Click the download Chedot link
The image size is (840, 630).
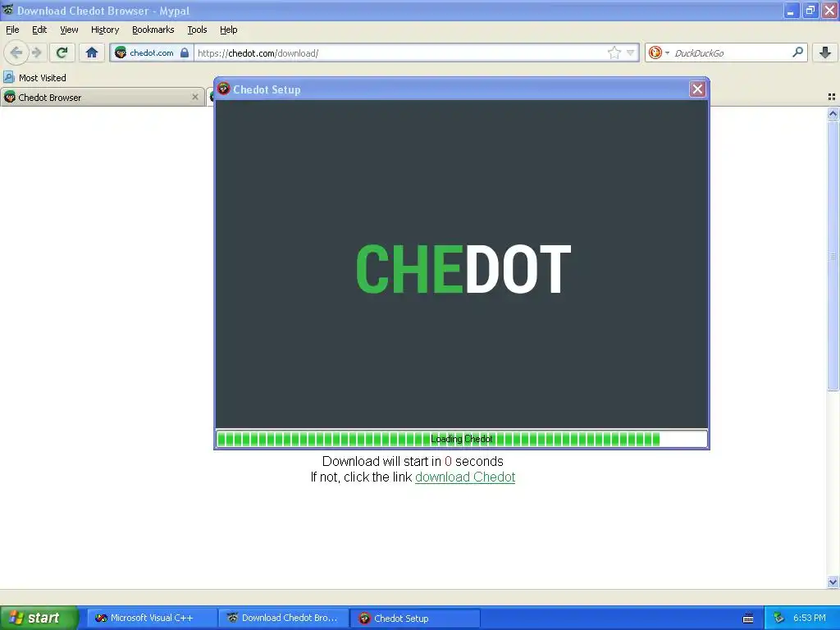(465, 477)
